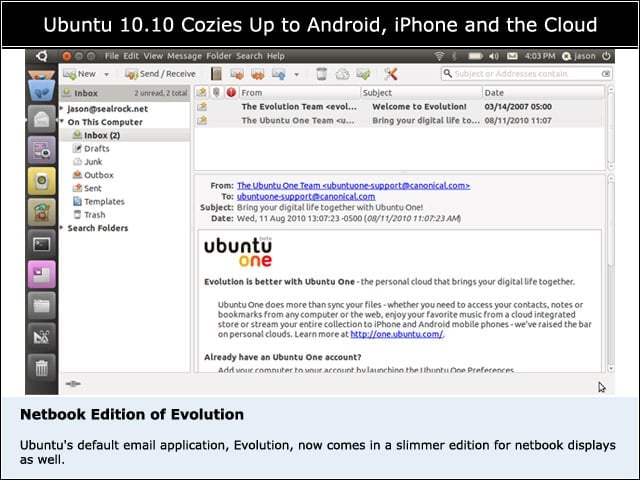640x480 pixels.
Task: Open the files folder launcher icon
Action: [41, 305]
